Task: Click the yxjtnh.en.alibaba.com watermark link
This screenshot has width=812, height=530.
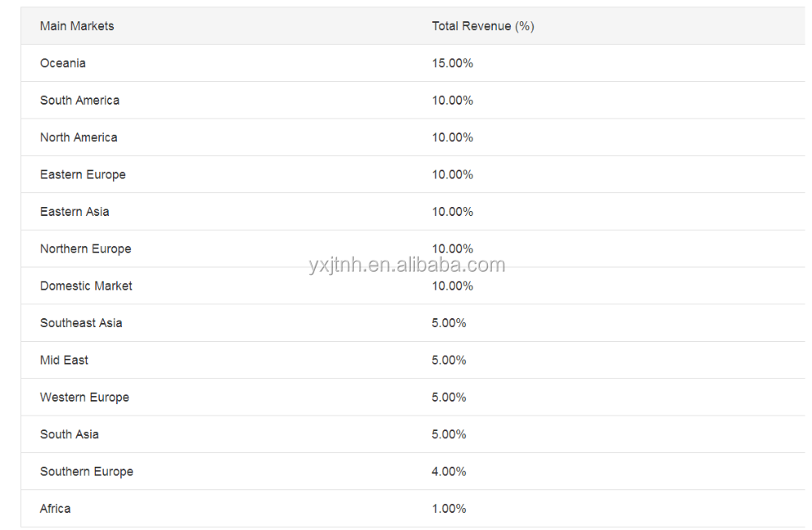Action: [x=407, y=265]
